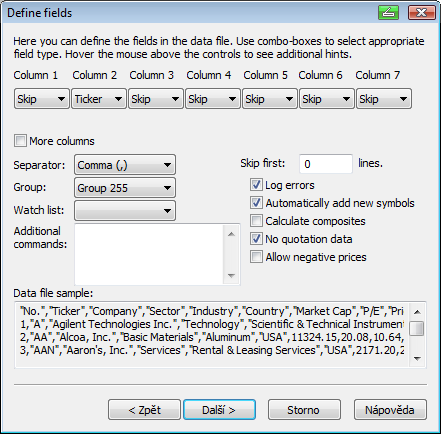Open the Column 2 Ticker dropdown
The width and height of the screenshot is (441, 434).
[99, 99]
